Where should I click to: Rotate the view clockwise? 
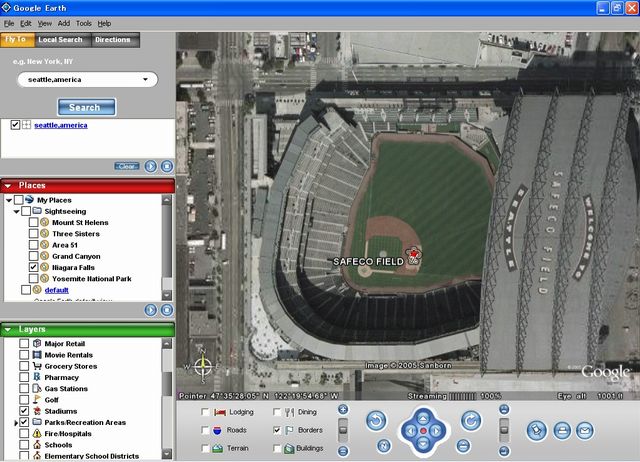471,421
